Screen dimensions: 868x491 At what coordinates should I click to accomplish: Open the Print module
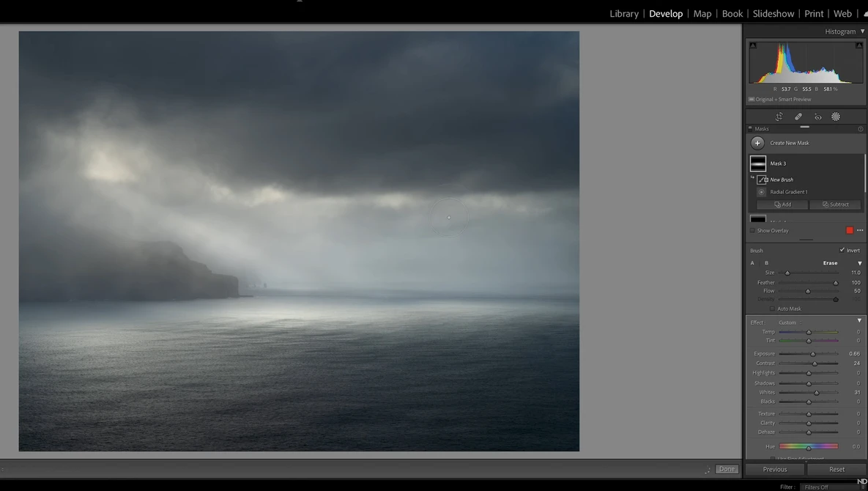click(814, 14)
